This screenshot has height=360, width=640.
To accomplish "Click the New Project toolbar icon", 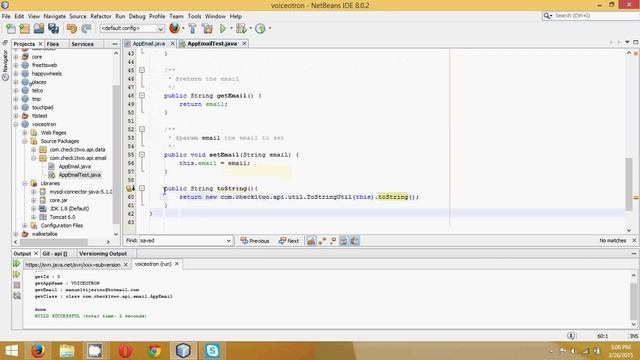I will click(24, 28).
